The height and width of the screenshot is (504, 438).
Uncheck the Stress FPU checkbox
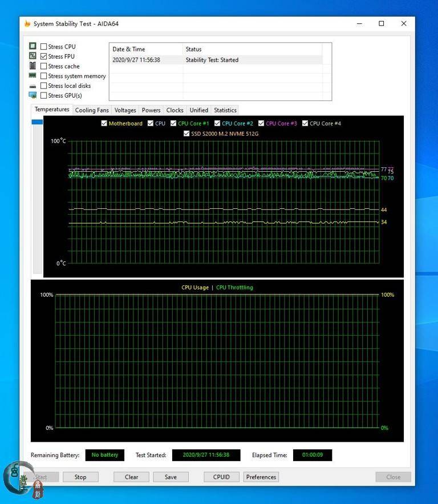tap(44, 57)
